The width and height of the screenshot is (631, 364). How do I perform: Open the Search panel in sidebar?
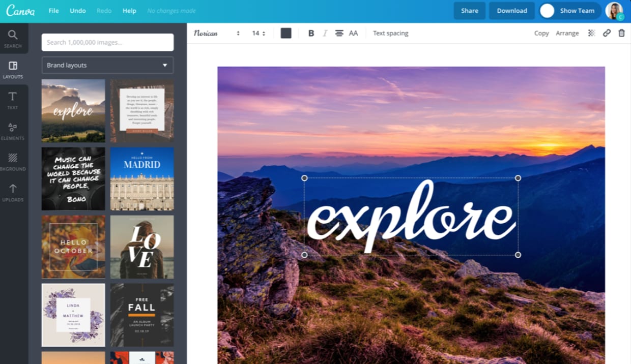point(13,39)
